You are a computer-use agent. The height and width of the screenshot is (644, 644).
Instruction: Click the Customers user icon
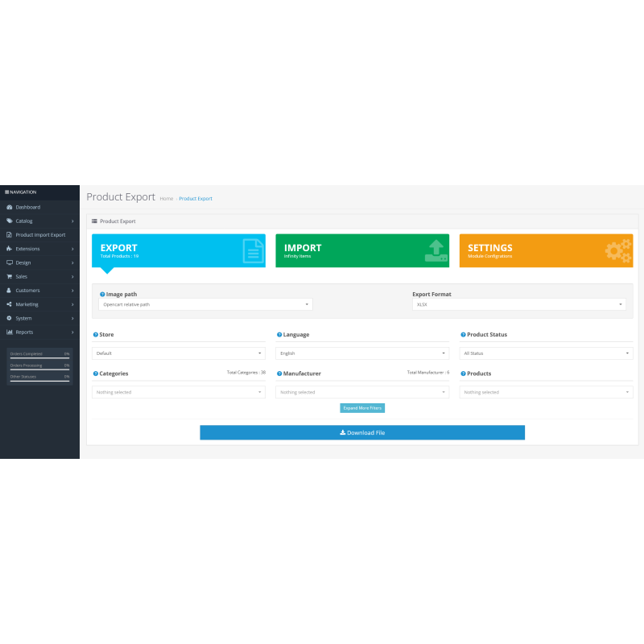pos(11,290)
